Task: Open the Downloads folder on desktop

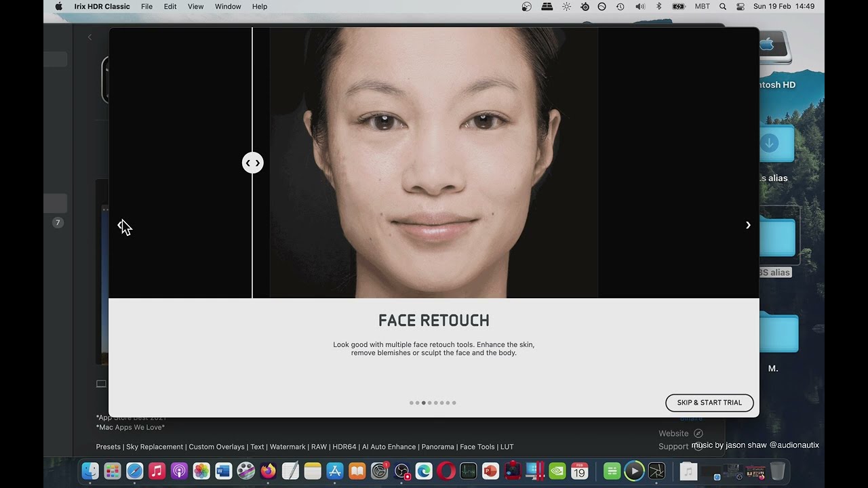Action: click(777, 144)
